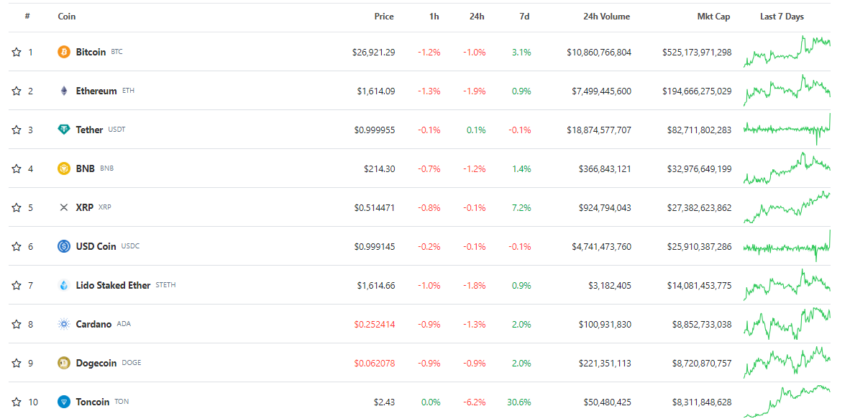Toggle the star next to Tether
850x419 pixels.
pos(16,130)
